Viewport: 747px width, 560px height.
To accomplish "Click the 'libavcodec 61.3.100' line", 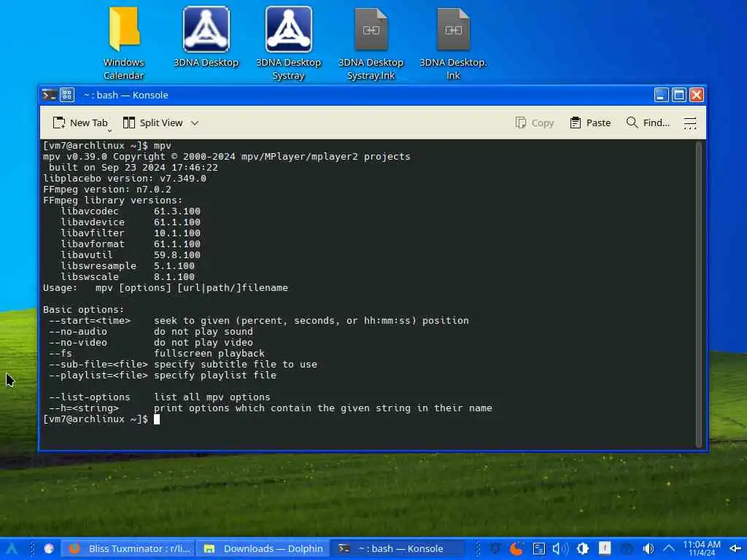I will (130, 211).
